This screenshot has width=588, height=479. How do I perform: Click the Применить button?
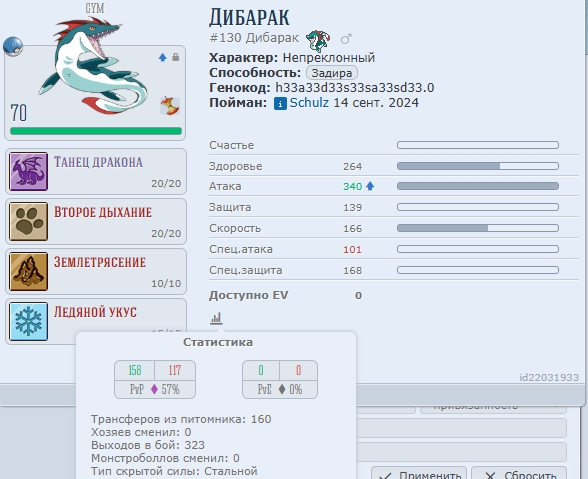coord(419,473)
